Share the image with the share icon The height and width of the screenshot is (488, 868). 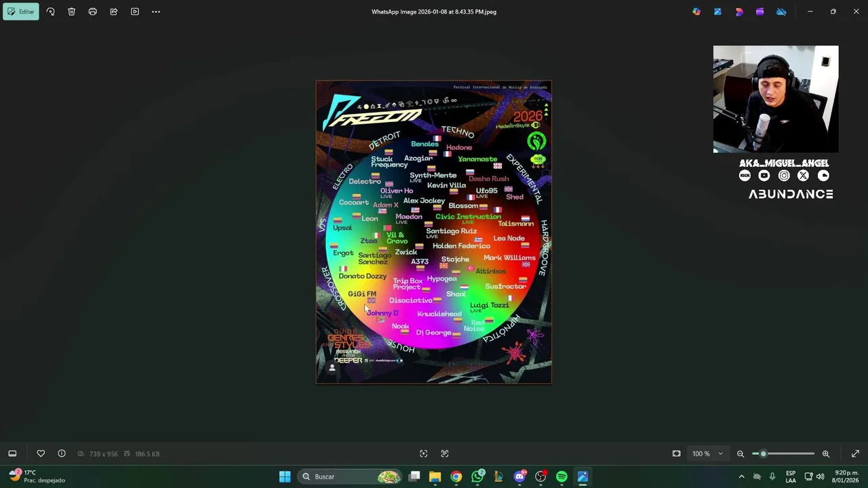[113, 12]
